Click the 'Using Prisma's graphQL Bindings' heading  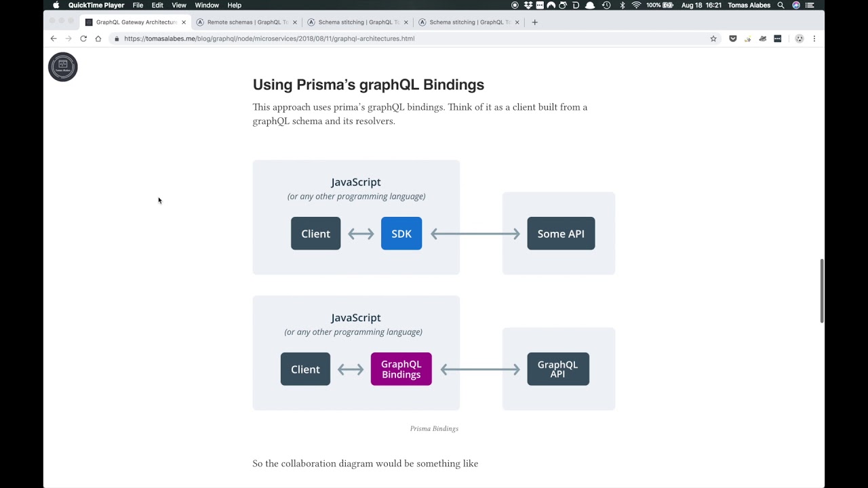coord(368,85)
